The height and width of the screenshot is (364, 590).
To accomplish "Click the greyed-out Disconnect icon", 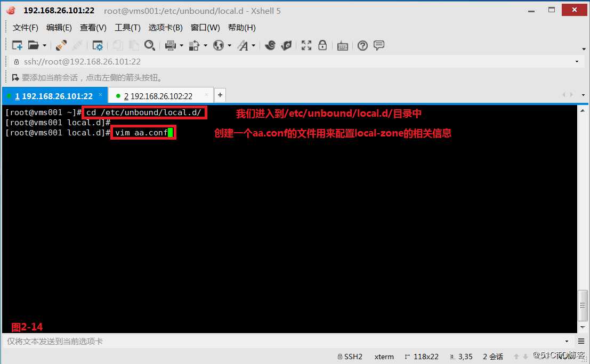I will [x=77, y=45].
